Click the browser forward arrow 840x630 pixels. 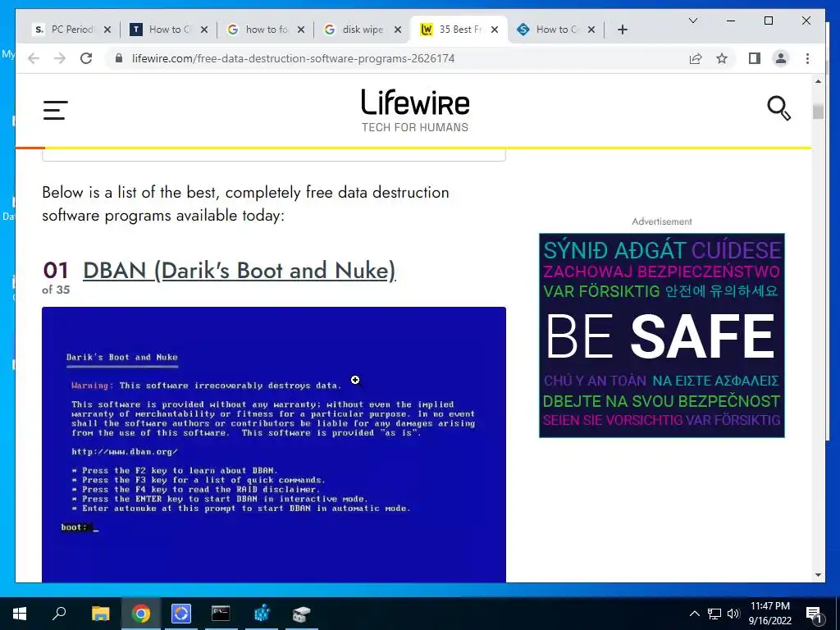(x=59, y=58)
